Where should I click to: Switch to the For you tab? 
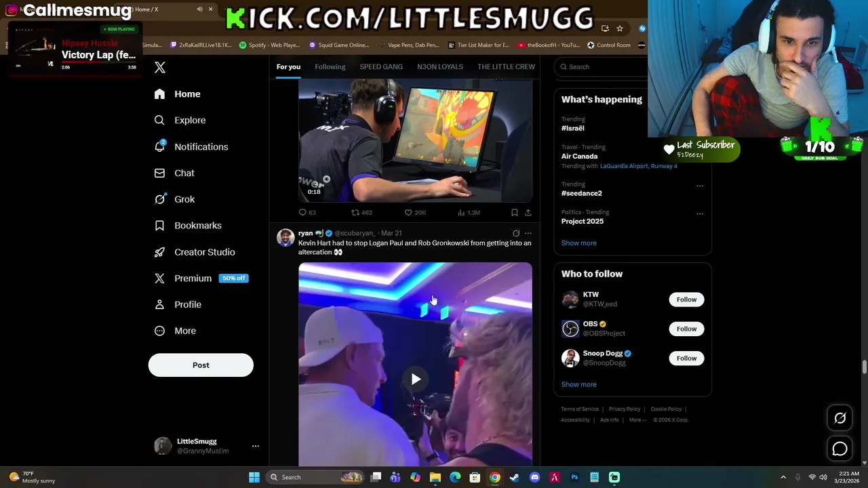288,66
